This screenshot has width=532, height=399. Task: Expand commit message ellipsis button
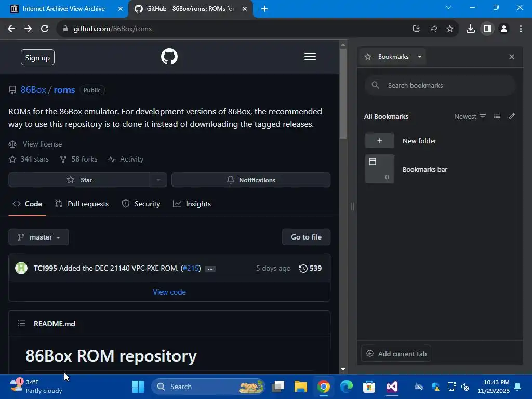click(x=210, y=269)
